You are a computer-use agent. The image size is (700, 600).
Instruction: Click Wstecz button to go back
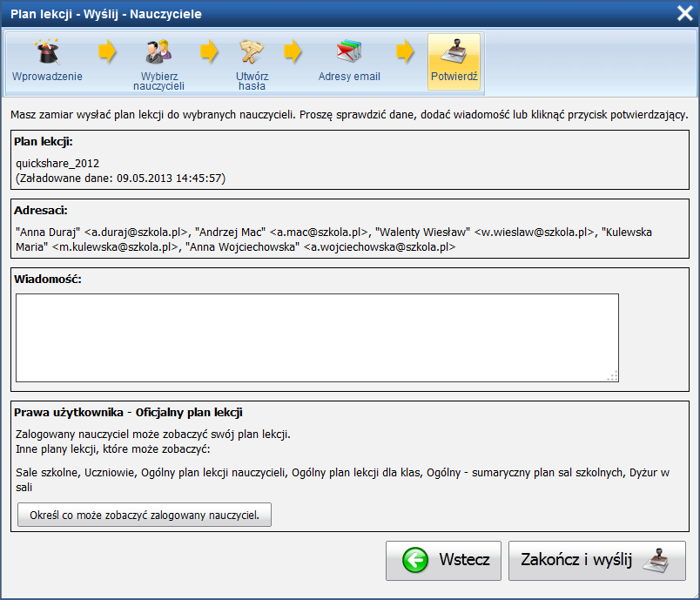coord(443,561)
